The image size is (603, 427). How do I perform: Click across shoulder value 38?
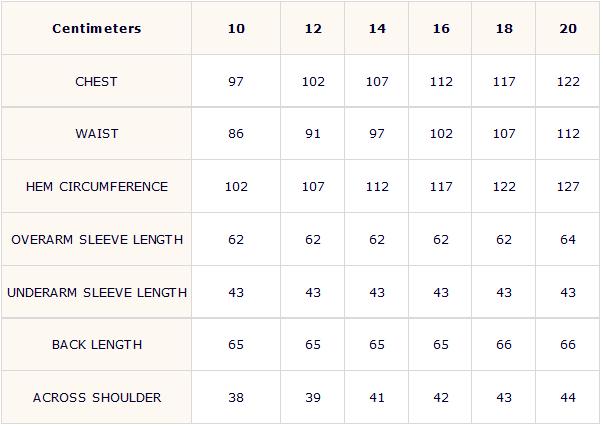click(236, 397)
